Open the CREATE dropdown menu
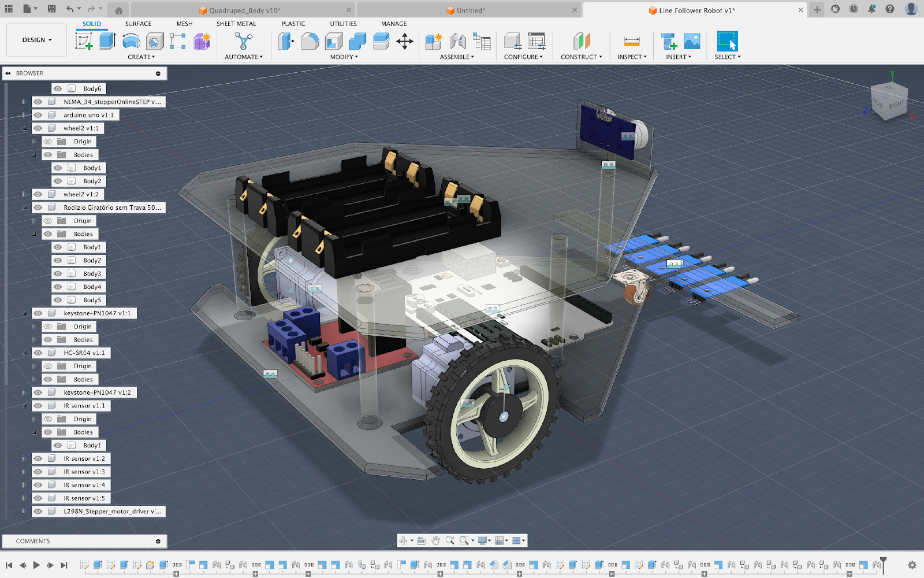The width and height of the screenshot is (924, 578). (x=141, y=57)
